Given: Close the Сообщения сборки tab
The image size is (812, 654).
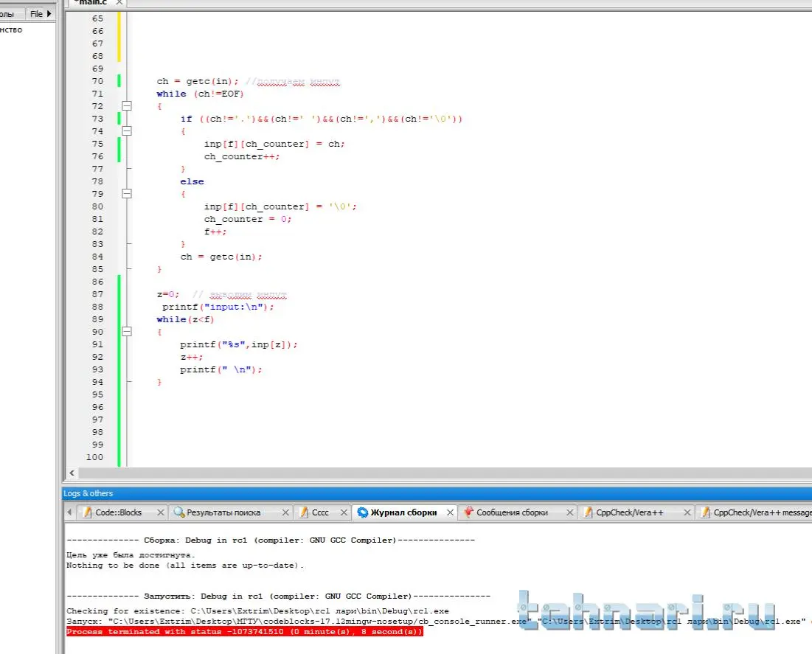Looking at the screenshot, I should point(569,512).
